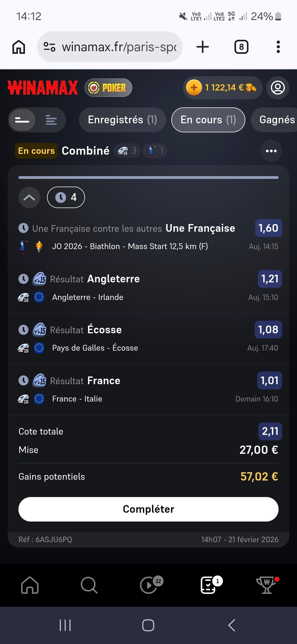The width and height of the screenshot is (297, 644).
Task: Collapse the combined bet details chevron
Action: point(29,197)
